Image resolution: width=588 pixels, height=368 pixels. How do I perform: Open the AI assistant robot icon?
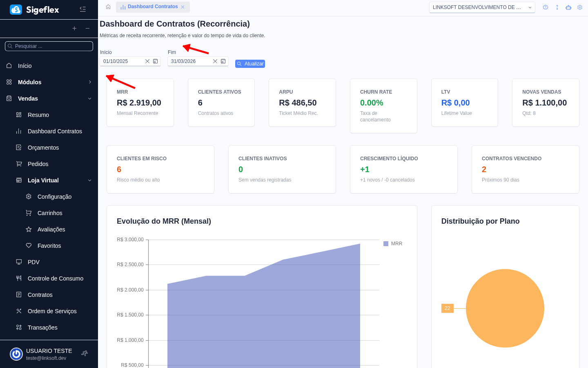click(x=568, y=7)
